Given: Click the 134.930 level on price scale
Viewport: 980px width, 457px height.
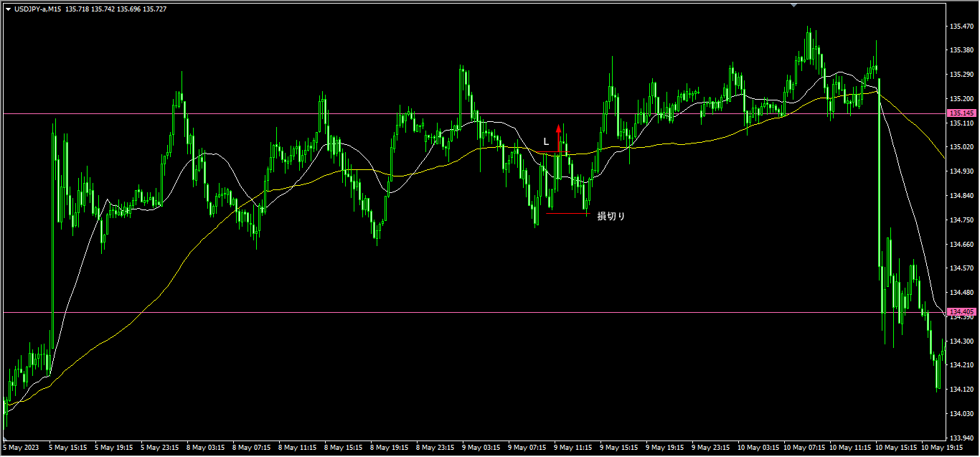Looking at the screenshot, I should 960,171.
